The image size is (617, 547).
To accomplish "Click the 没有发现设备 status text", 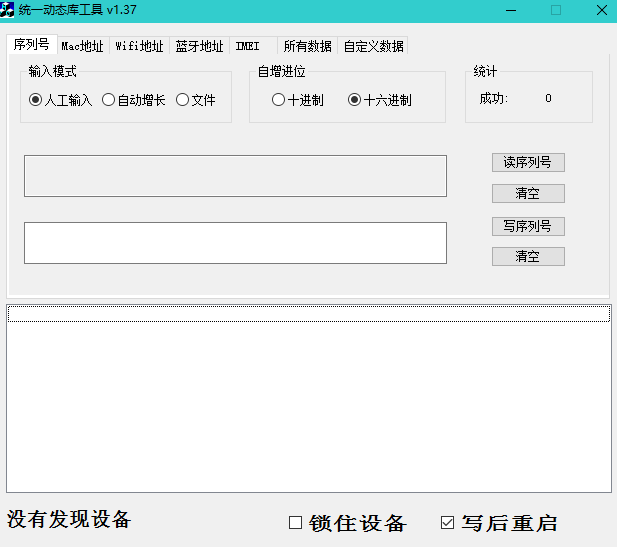I will [x=69, y=519].
